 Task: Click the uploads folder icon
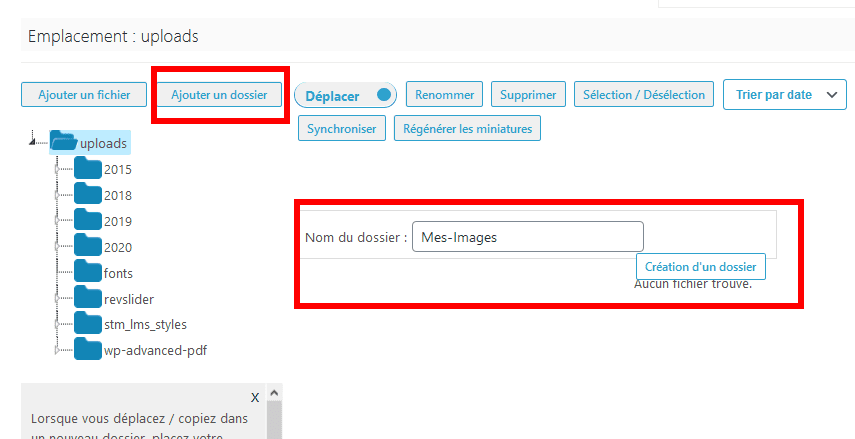[x=64, y=141]
